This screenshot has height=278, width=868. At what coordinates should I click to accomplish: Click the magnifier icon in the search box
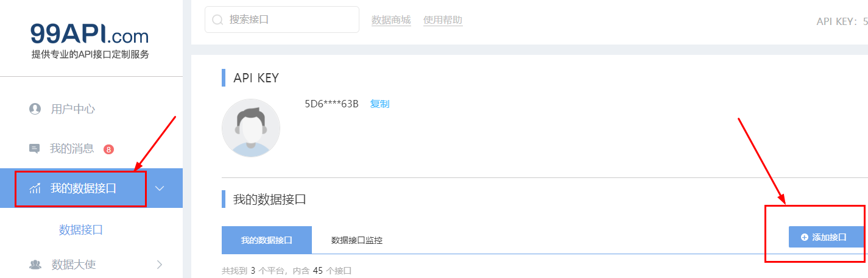click(217, 20)
